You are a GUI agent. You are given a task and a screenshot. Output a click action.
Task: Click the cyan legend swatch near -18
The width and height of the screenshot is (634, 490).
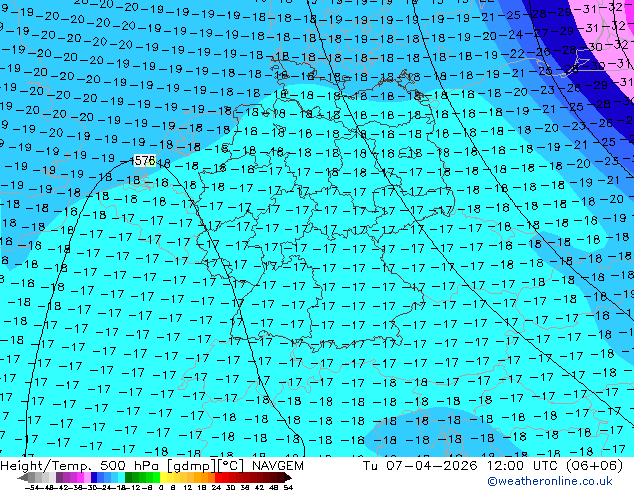click(x=121, y=477)
